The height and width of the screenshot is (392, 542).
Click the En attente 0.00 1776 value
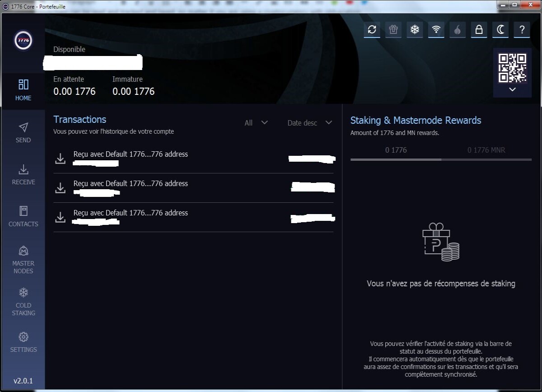[75, 91]
